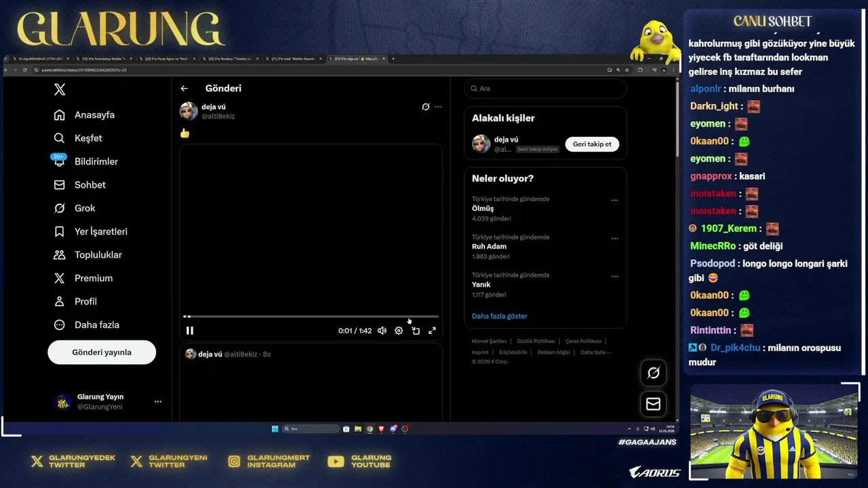Mute the video sound
Screen dimensions: 868x488
click(x=382, y=331)
